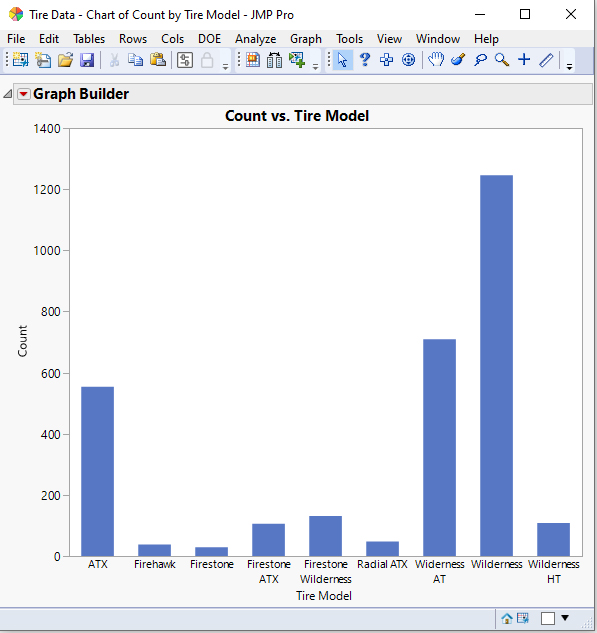Open the Graph menu

(306, 39)
